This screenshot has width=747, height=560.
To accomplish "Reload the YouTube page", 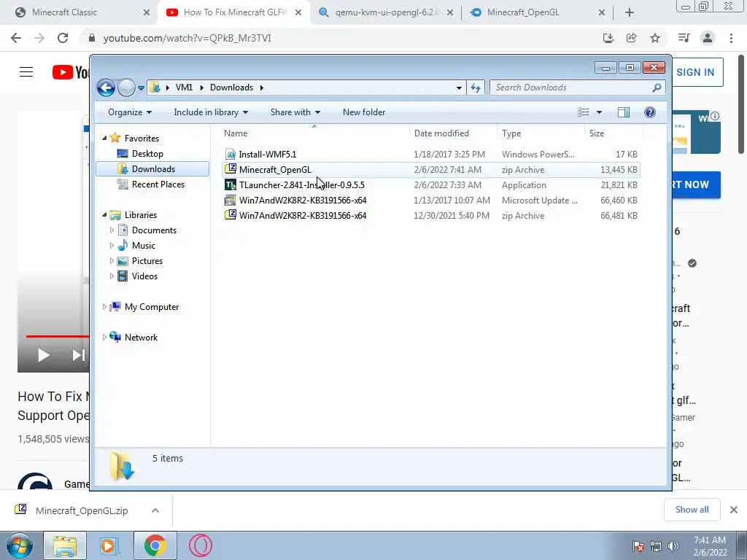I will [x=63, y=38].
